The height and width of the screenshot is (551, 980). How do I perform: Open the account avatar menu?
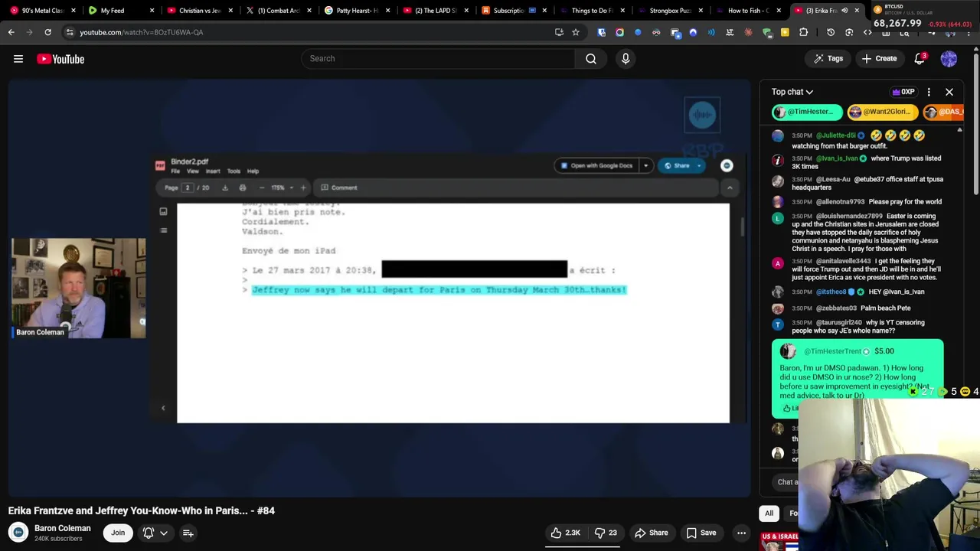point(949,59)
